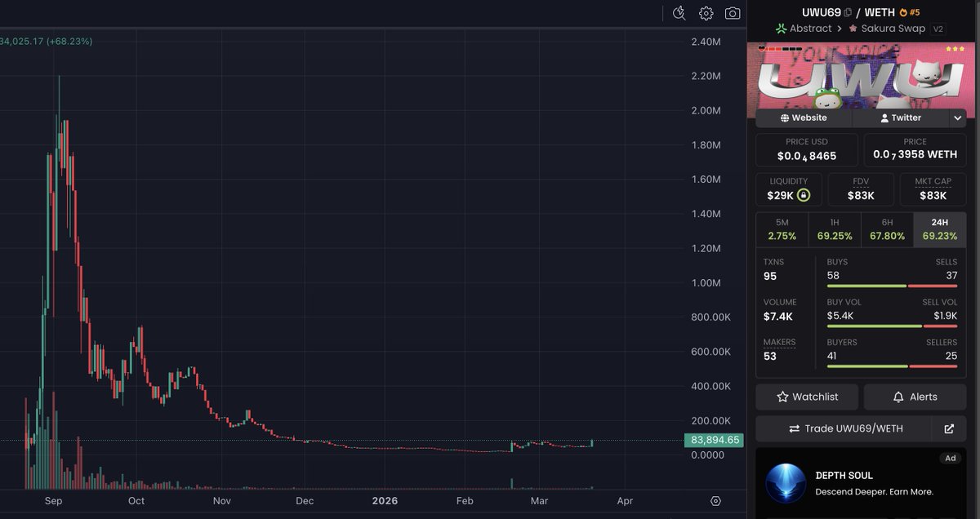Select the 5M timeframe tab

point(782,228)
